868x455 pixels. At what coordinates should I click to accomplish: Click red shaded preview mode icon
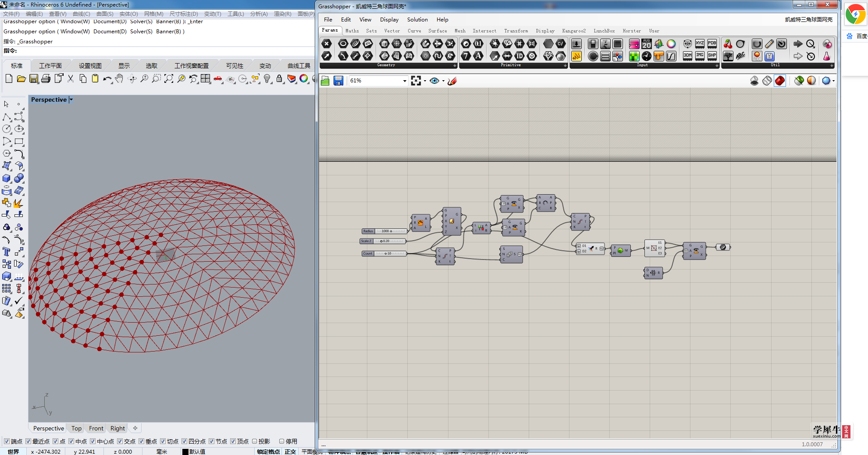pos(780,81)
